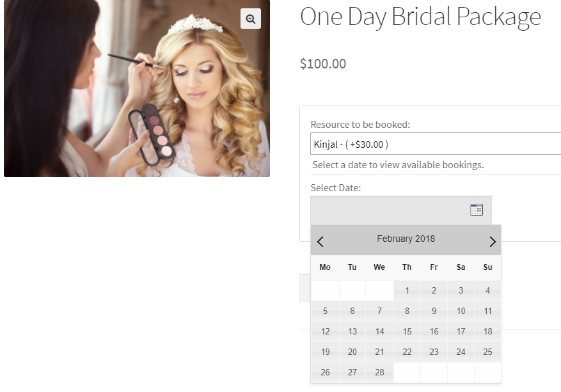Image resolution: width=561 pixels, height=392 pixels.
Task: Click the zoom magnifier icon on photo
Action: click(x=251, y=19)
